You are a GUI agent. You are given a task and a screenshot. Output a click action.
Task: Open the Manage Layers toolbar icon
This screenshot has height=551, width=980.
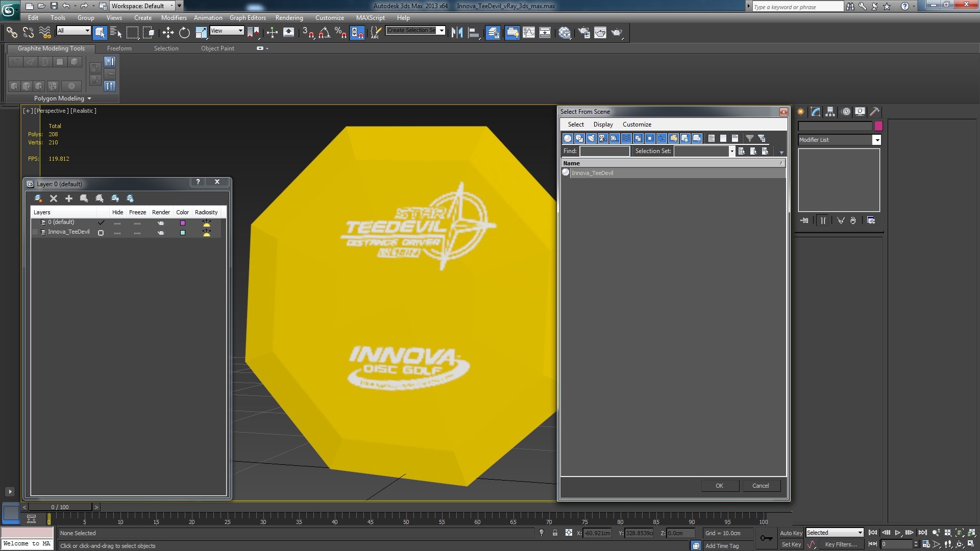click(x=493, y=33)
